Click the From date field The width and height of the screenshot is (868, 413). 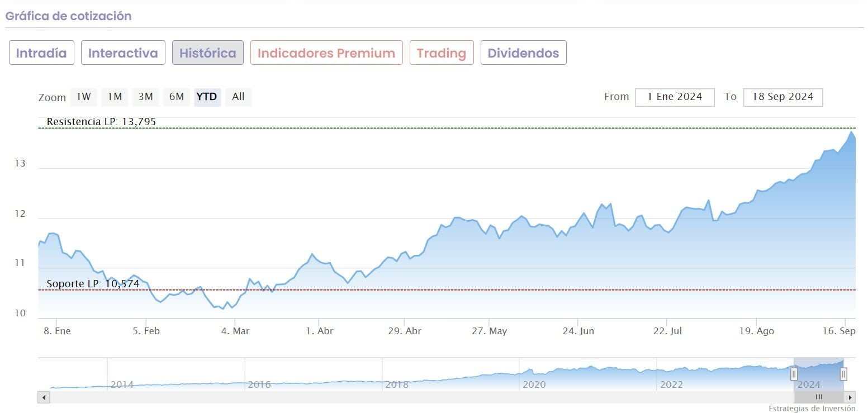(x=675, y=97)
